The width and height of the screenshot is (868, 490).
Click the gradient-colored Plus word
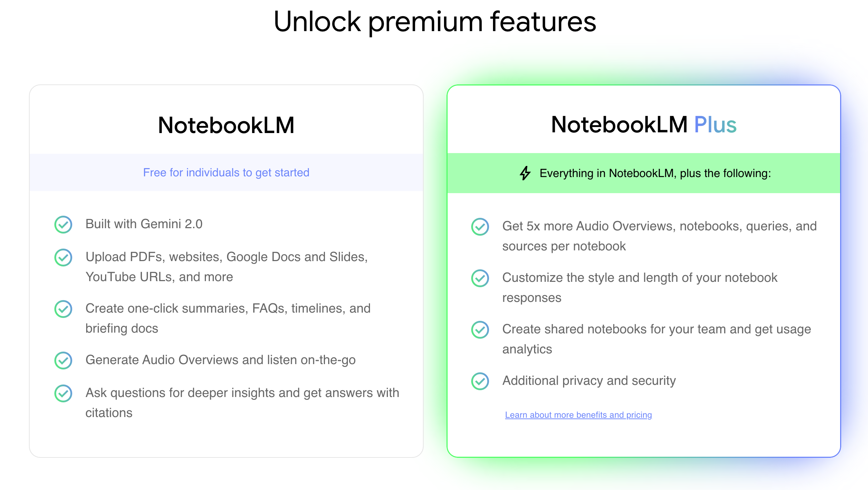[715, 124]
